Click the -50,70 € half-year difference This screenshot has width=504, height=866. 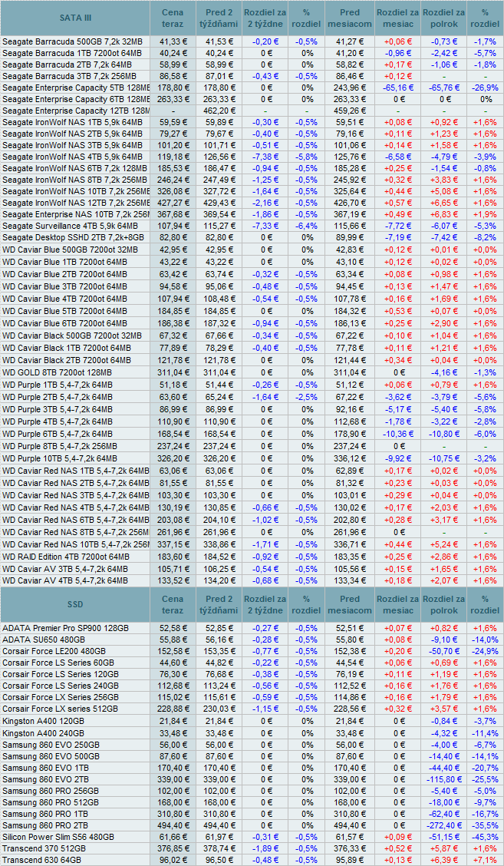[x=444, y=651]
